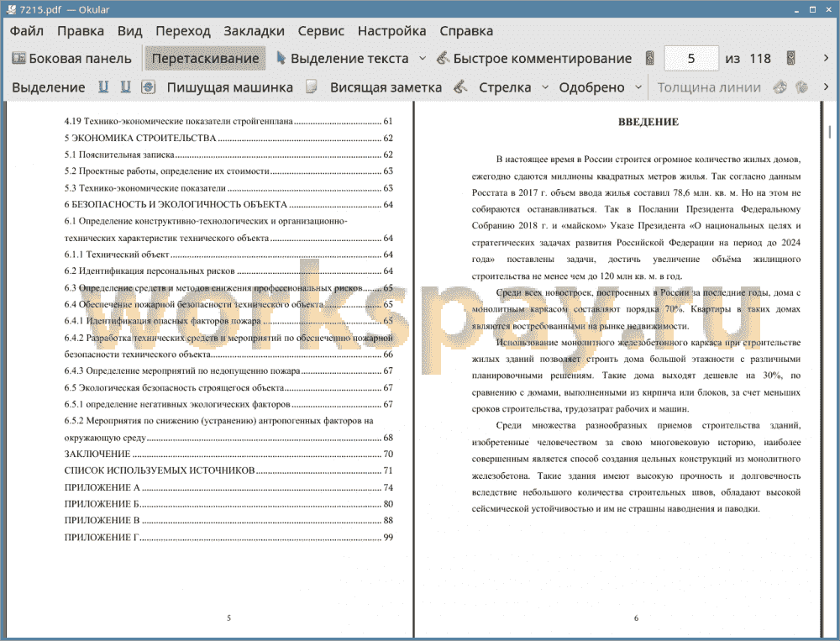Click contents line '5.1 Пояснительная записка'
This screenshot has height=641, width=840.
point(228,155)
